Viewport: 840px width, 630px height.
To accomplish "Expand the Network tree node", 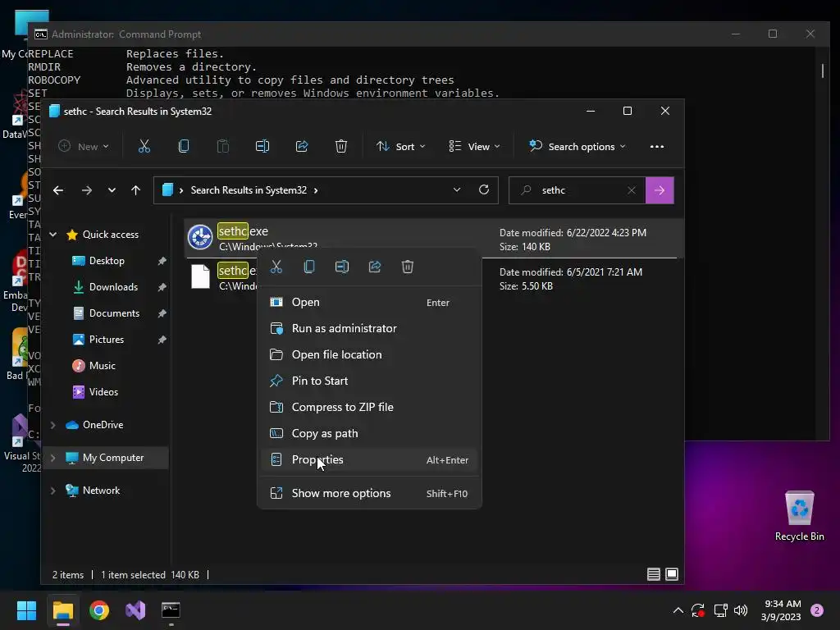I will pos(53,491).
